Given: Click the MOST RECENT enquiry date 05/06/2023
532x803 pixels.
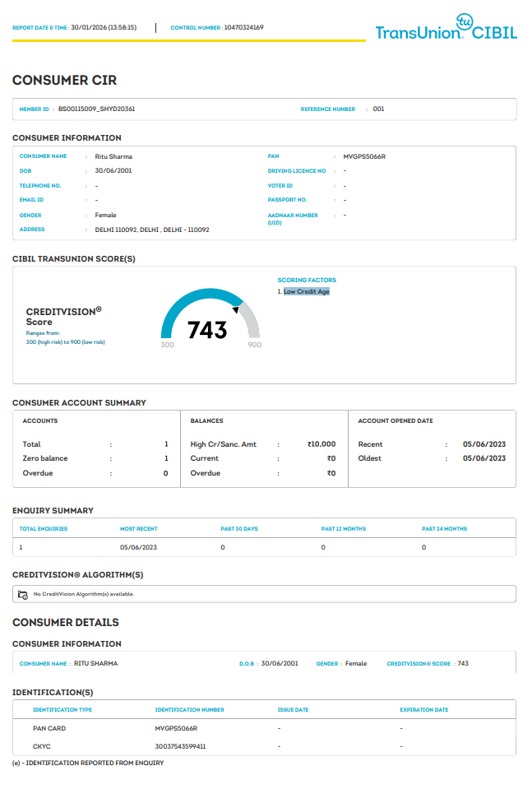Looking at the screenshot, I should 138,547.
